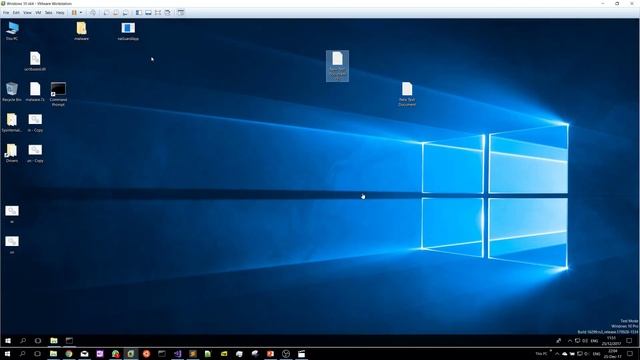
Task: Open the View menu in VMware Workstation
Action: tap(27, 13)
